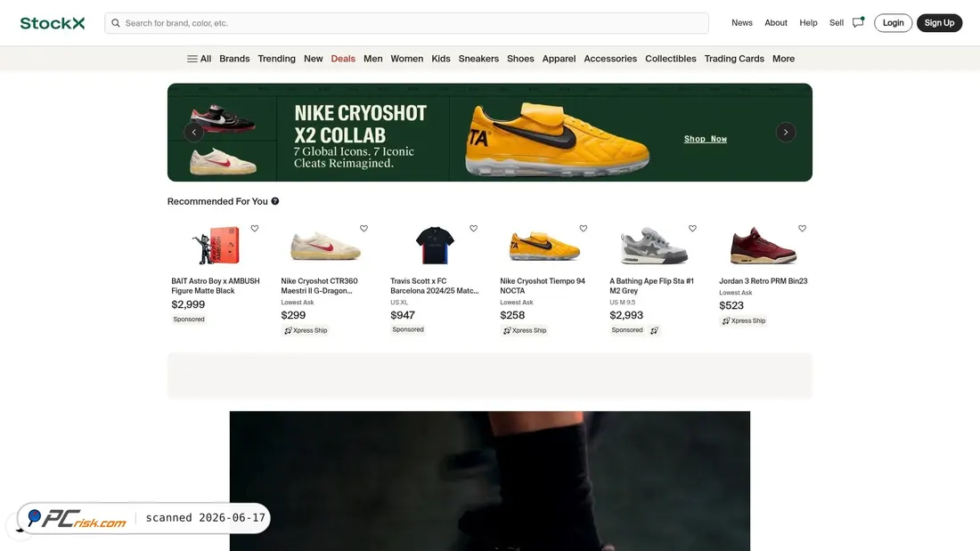Click Xpress Ship badge under $258

525,330
